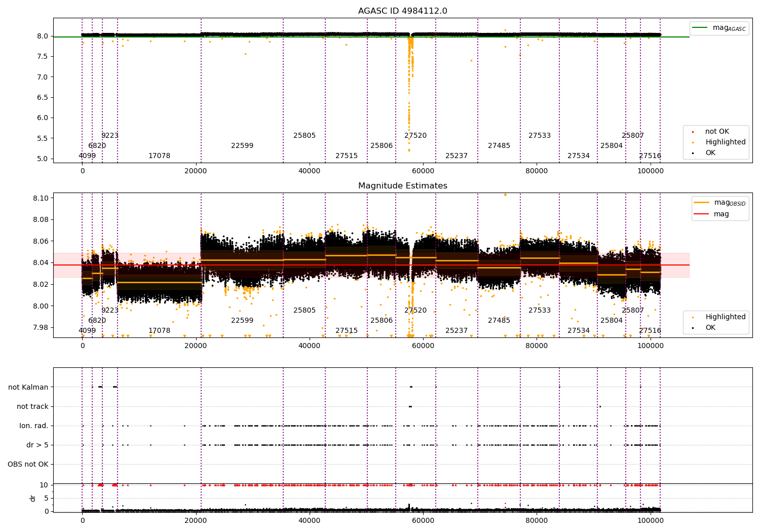Screen dimensions: 760x532
Task: Click obsid label 17078 in Magnitude Estimates plot
Action: pos(160,331)
